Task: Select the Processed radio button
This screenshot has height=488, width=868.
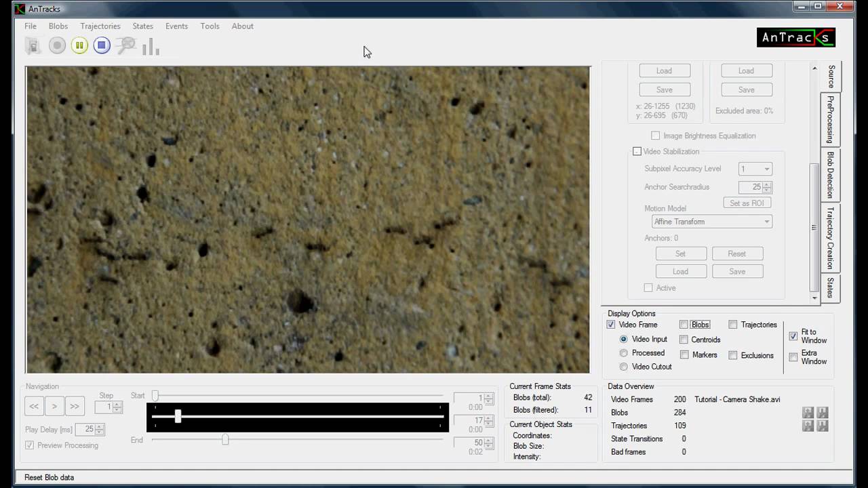Action: point(624,352)
